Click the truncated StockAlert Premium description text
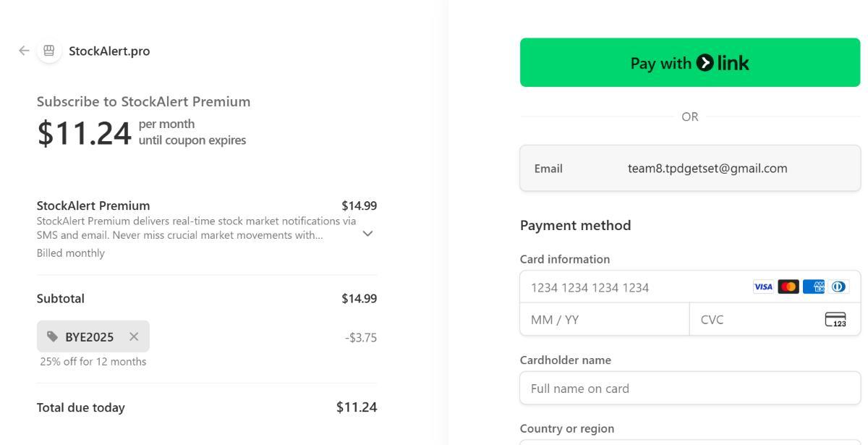 click(x=188, y=226)
